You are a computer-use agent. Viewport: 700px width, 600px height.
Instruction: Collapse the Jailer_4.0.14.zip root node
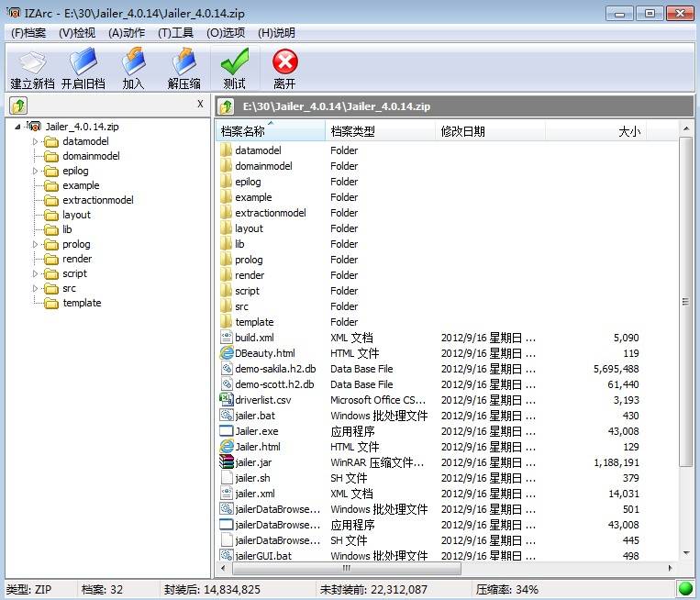click(x=19, y=127)
